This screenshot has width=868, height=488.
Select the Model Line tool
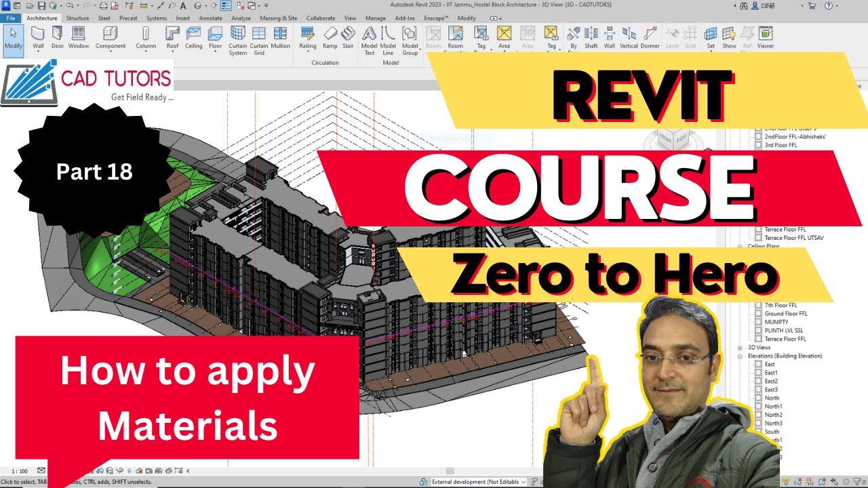point(388,41)
